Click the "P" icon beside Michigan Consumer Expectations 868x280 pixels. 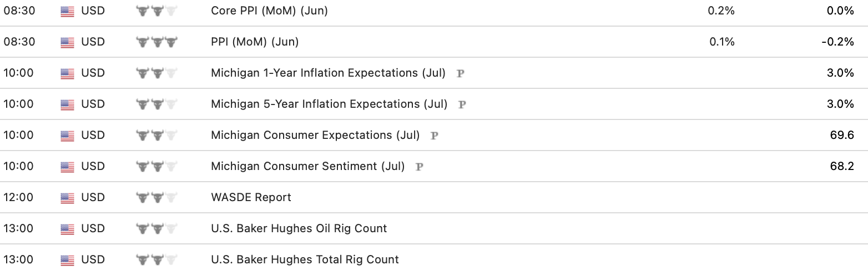(435, 135)
